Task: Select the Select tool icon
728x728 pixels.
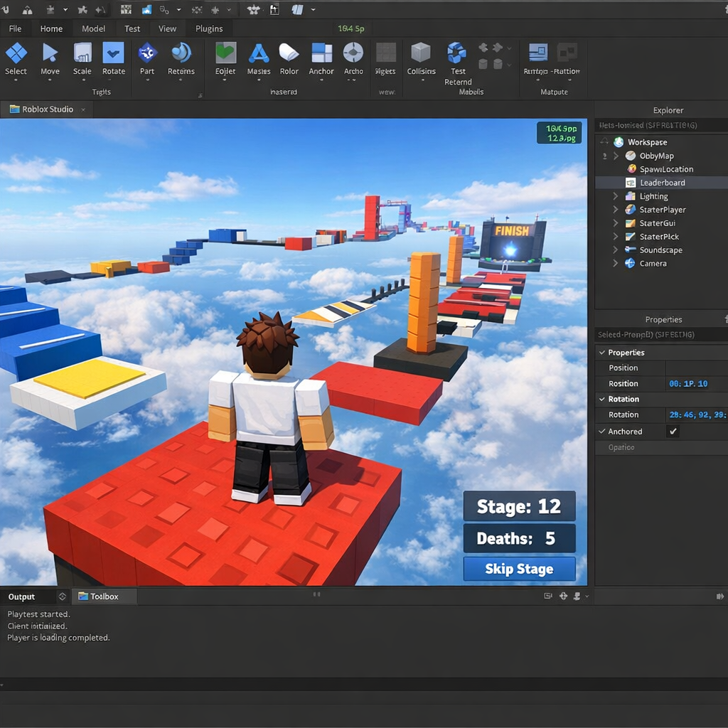Action: point(16,53)
